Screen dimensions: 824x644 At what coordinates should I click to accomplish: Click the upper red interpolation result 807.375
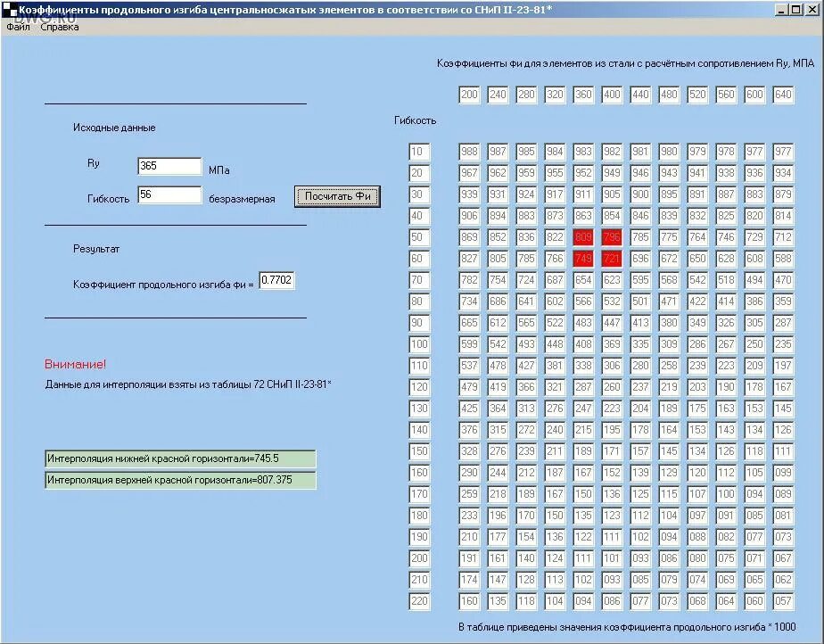click(180, 480)
